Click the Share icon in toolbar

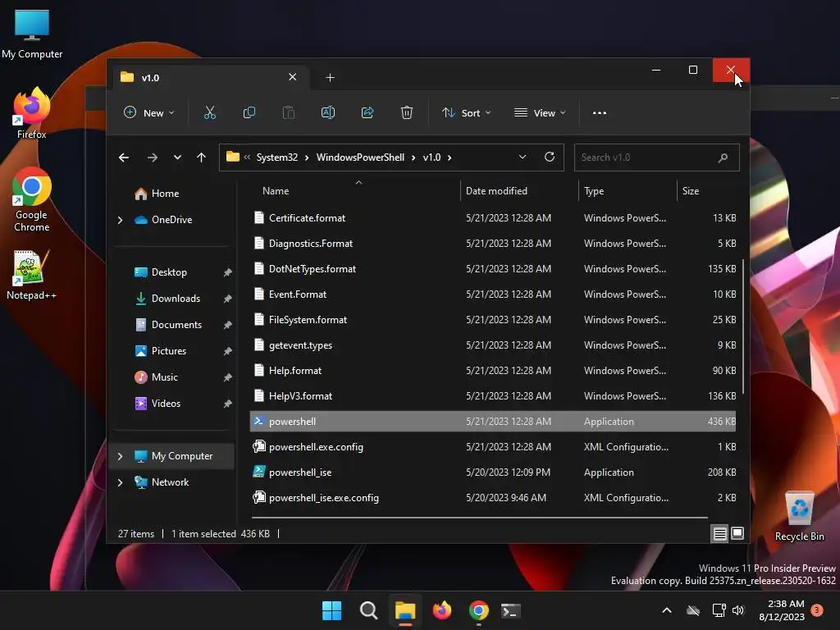pyautogui.click(x=367, y=113)
